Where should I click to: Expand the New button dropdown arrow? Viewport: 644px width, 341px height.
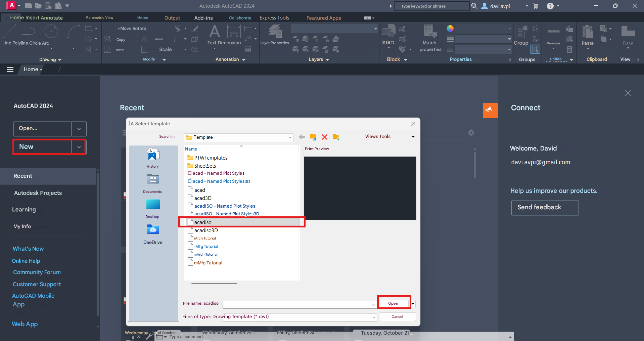click(x=79, y=147)
